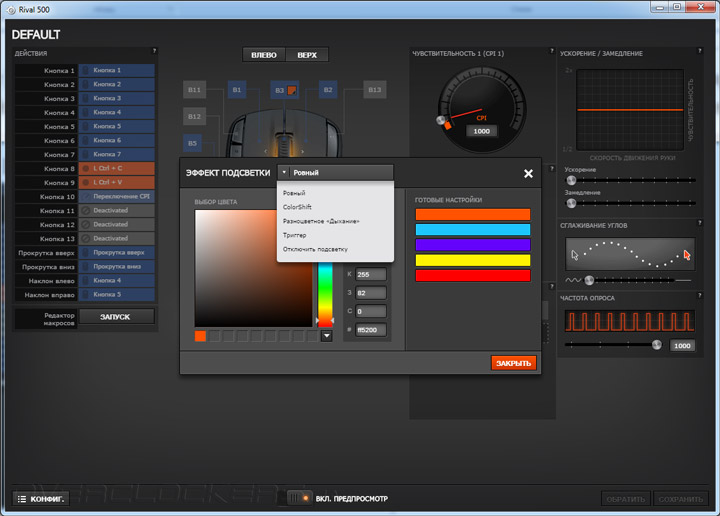Click the ЗАКРЫТЬ button
Viewport: 720px width, 516px height.
point(513,362)
